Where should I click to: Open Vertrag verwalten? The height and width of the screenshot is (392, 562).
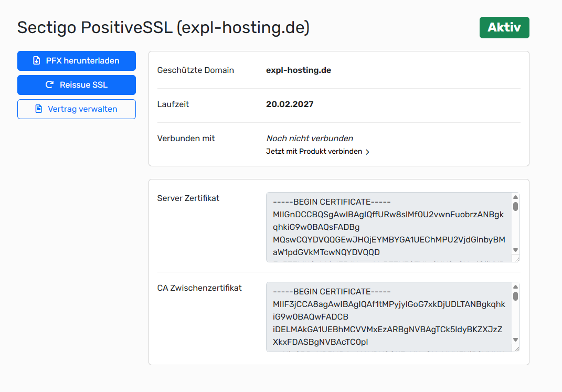76,109
